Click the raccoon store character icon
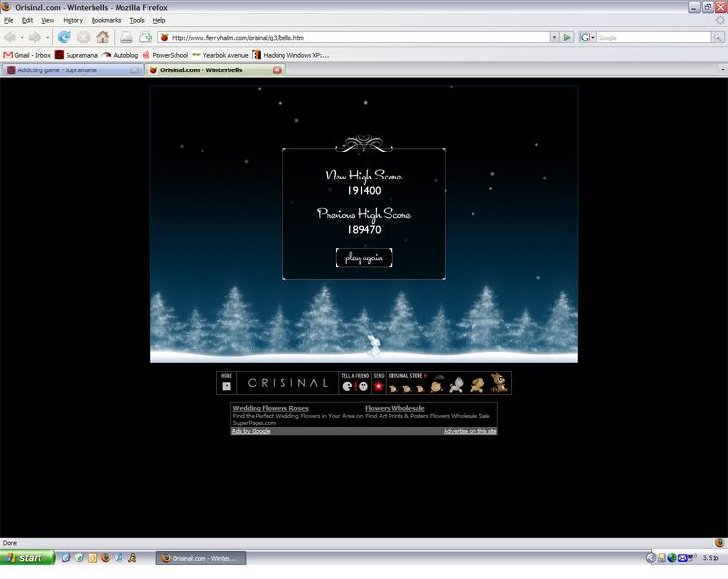 coord(499,382)
